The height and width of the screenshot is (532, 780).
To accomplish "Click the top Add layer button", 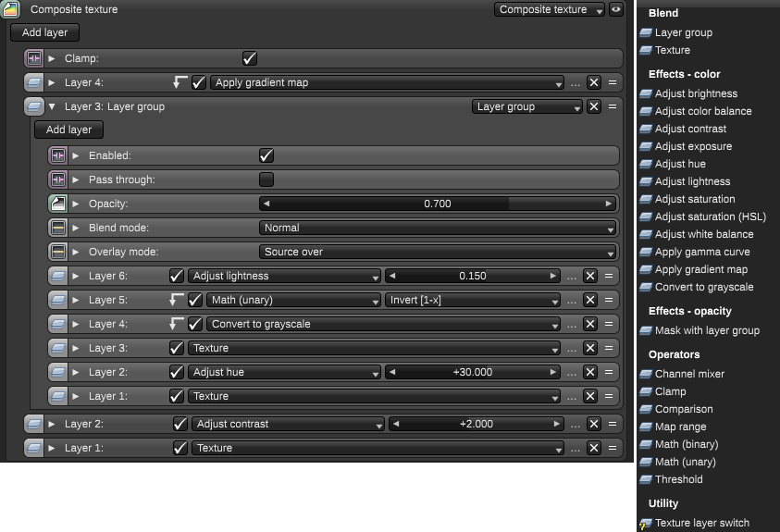I will coord(44,32).
